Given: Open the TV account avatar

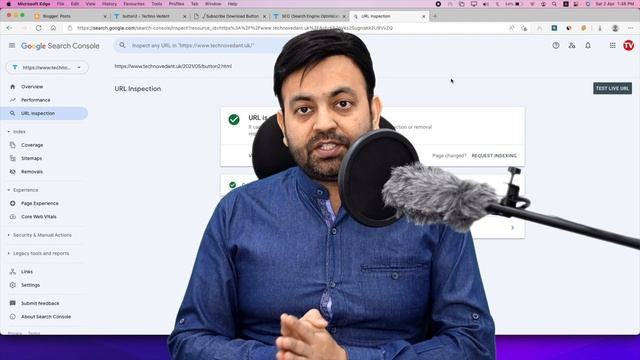Looking at the screenshot, I should [629, 46].
